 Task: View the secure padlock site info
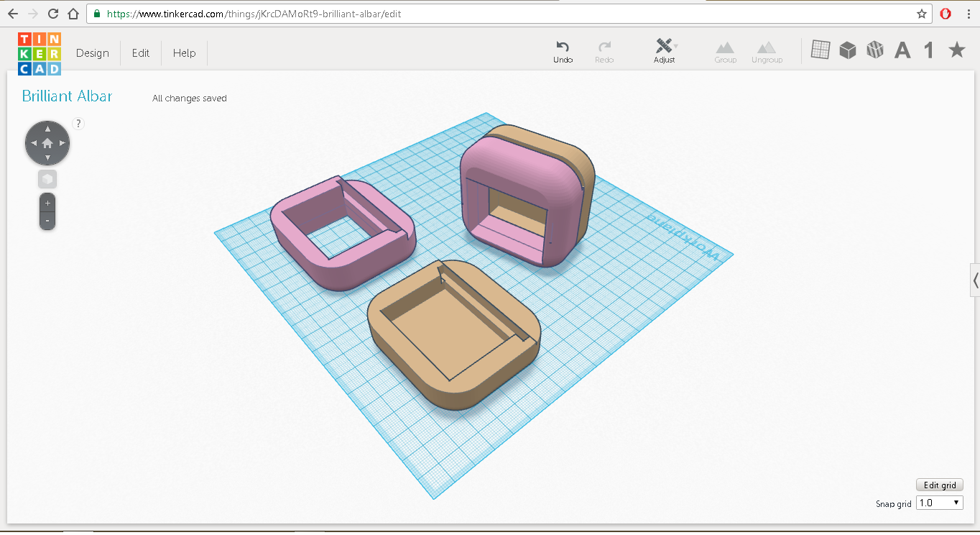tap(97, 14)
